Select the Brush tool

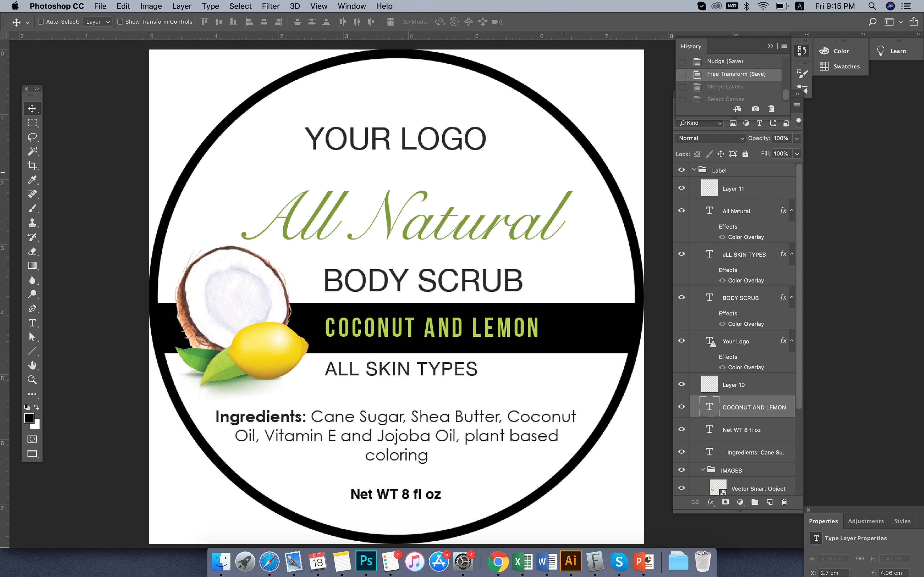(32, 208)
